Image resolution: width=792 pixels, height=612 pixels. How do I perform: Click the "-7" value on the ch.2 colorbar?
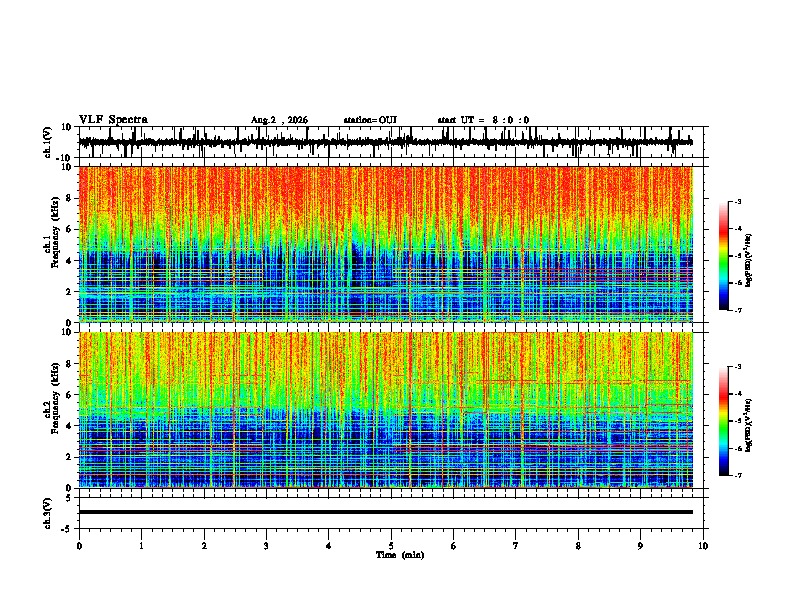pyautogui.click(x=738, y=476)
